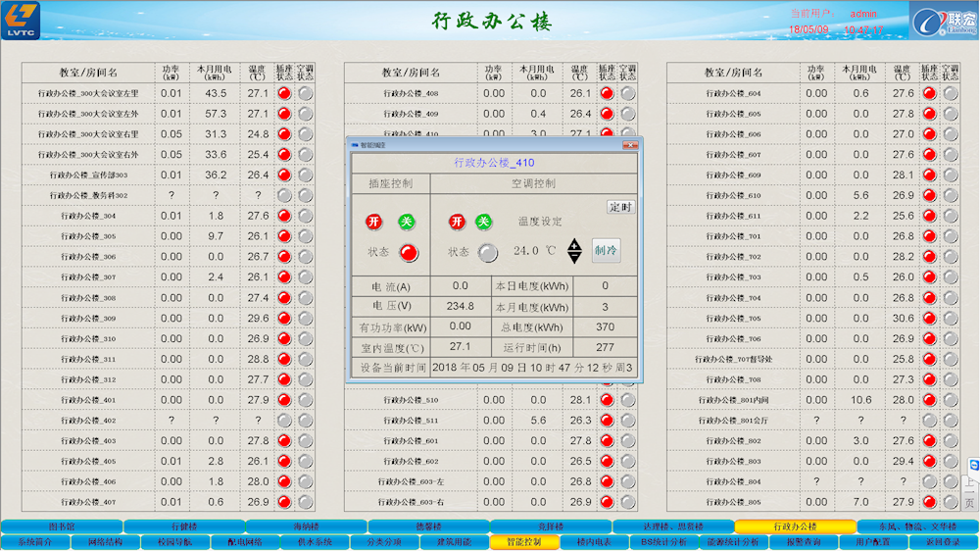Click AC status light for 行政办公楼_604
The height and width of the screenshot is (551, 980).
[x=951, y=93]
